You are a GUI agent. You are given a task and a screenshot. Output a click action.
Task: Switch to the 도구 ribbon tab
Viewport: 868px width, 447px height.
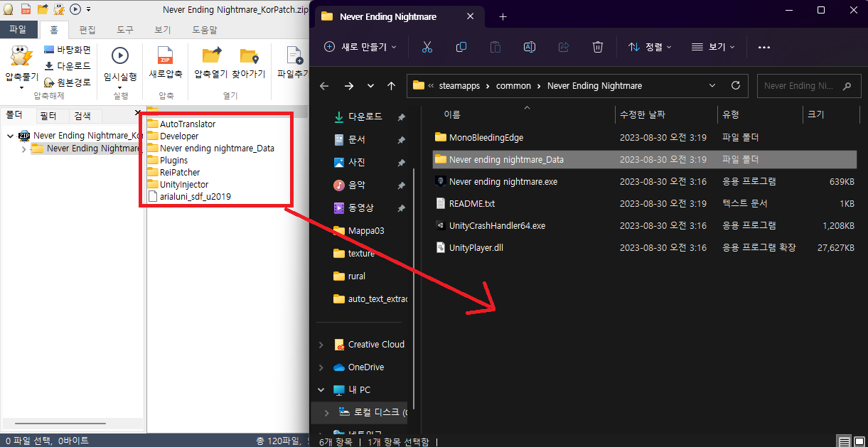pos(125,30)
